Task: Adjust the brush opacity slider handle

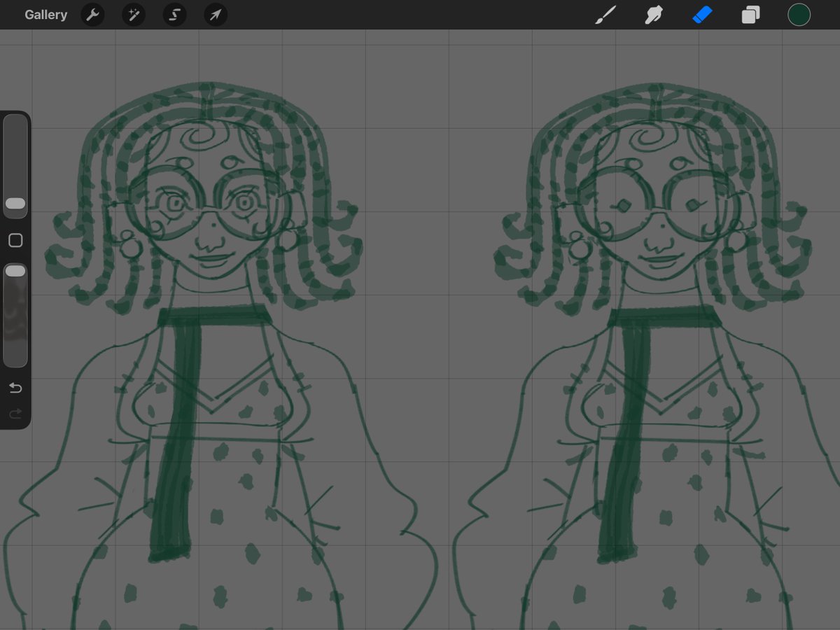Action: [15, 270]
